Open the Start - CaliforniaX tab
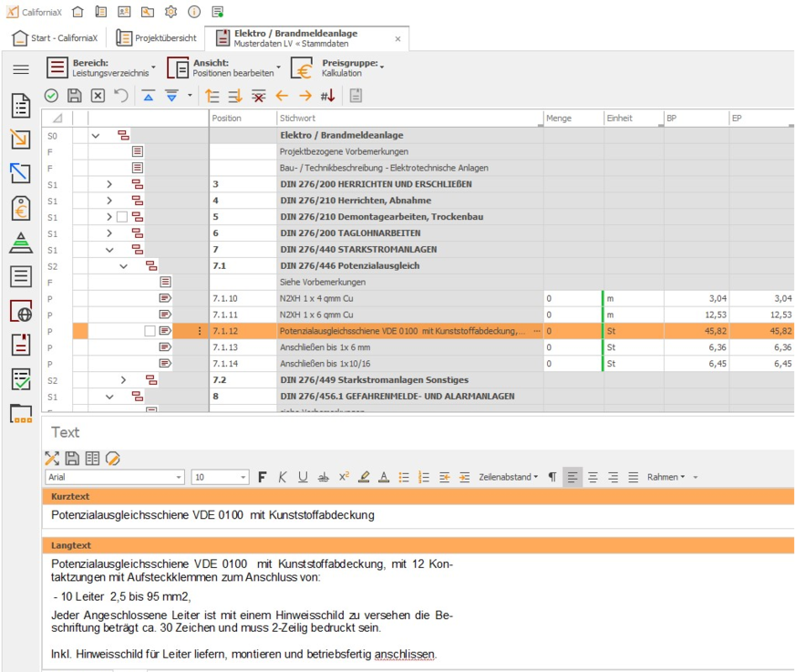This screenshot has width=795, height=672. pyautogui.click(x=57, y=38)
